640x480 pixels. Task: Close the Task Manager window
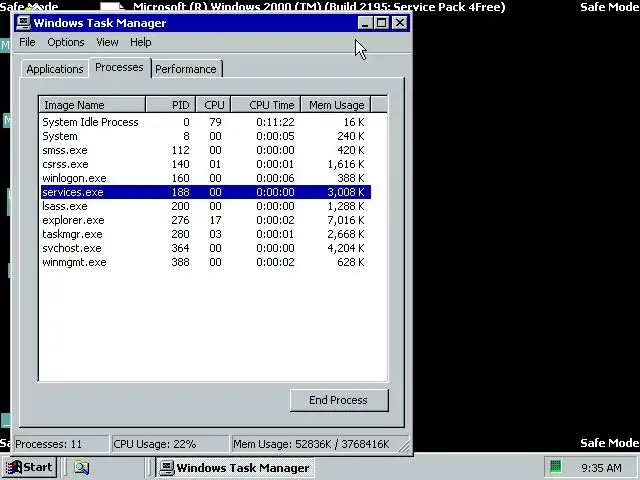(x=399, y=23)
